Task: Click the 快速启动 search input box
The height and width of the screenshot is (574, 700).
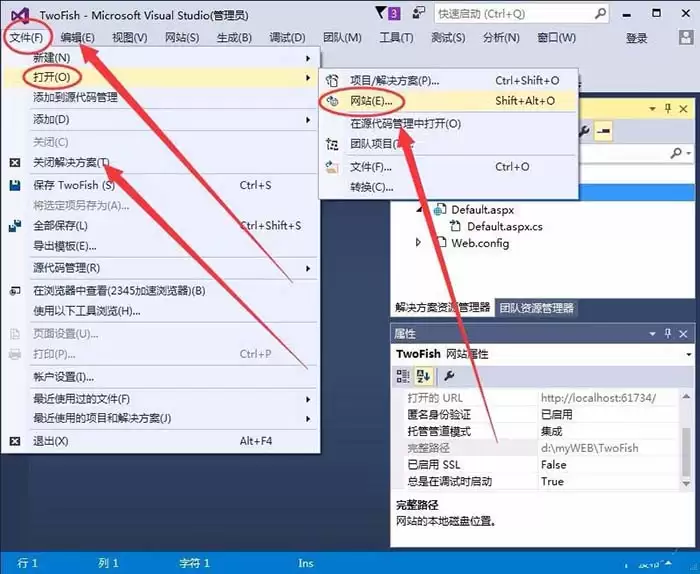Action: coord(510,15)
